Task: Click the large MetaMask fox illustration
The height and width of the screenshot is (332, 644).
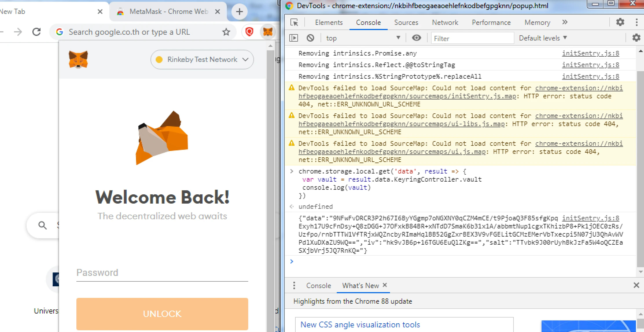Action: pyautogui.click(x=162, y=138)
